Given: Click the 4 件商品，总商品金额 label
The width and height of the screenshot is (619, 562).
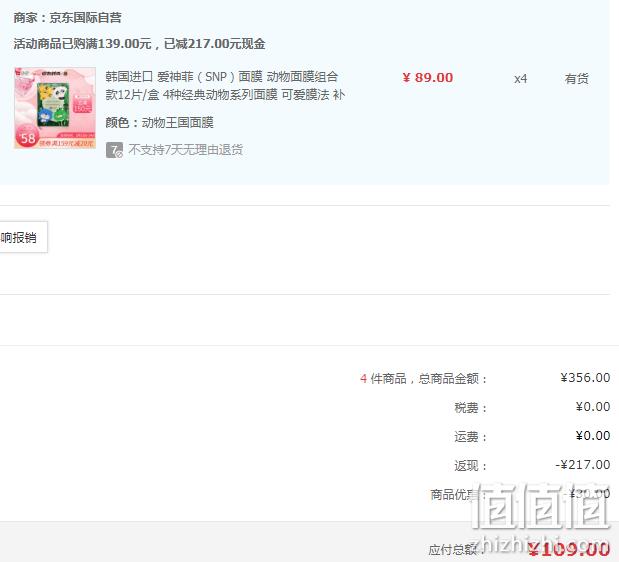Looking at the screenshot, I should coord(423,379).
